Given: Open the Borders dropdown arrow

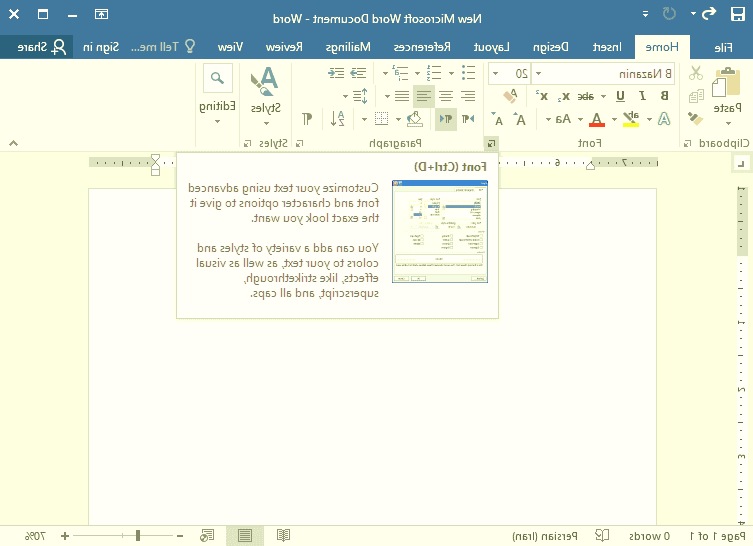Looking at the screenshot, I should point(364,119).
